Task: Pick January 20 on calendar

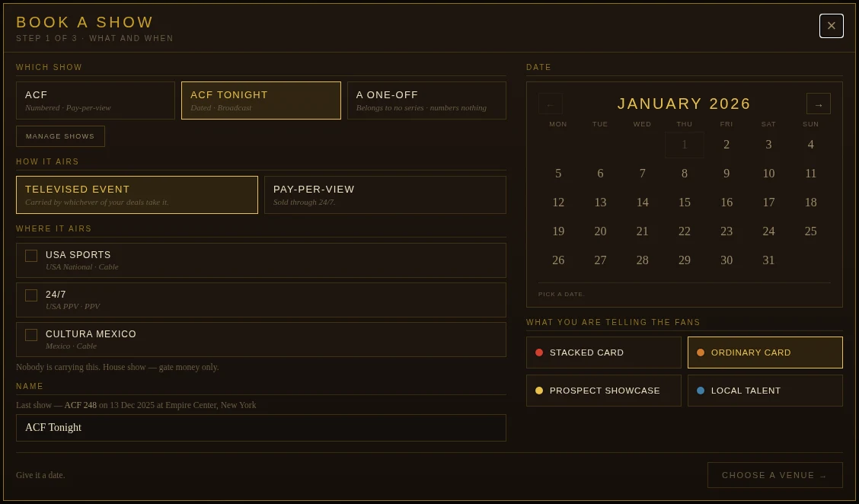Action: point(600,231)
